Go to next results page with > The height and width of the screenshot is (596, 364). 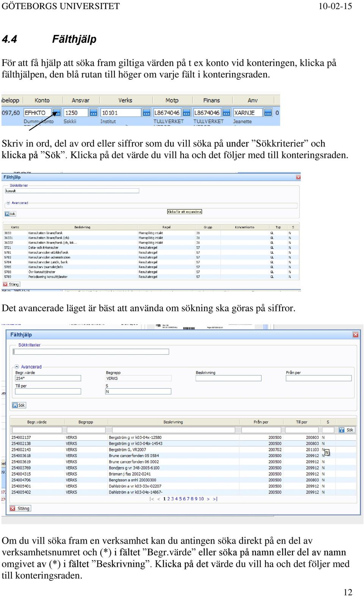pyautogui.click(x=208, y=499)
